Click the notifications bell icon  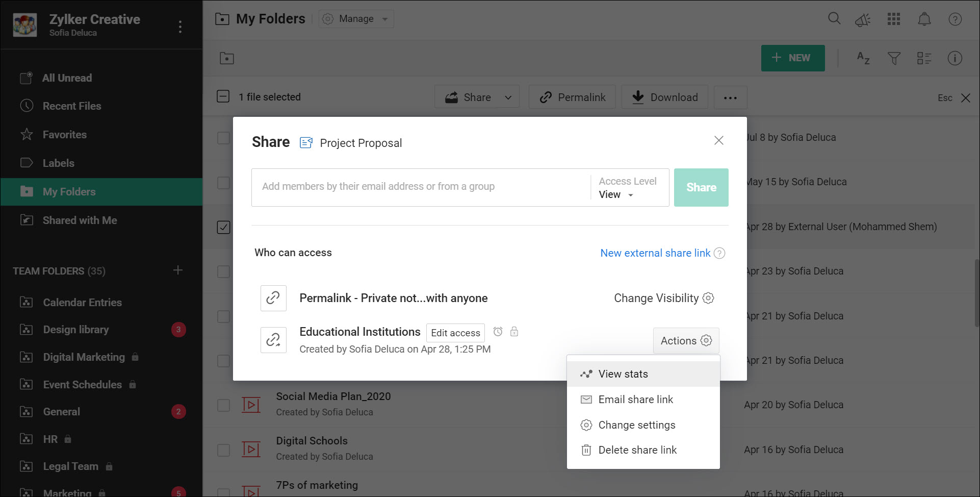(924, 19)
